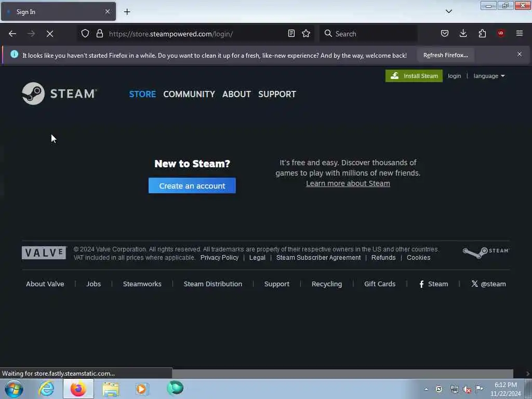
Task: Bookmark this page with the star icon
Action: point(306,34)
